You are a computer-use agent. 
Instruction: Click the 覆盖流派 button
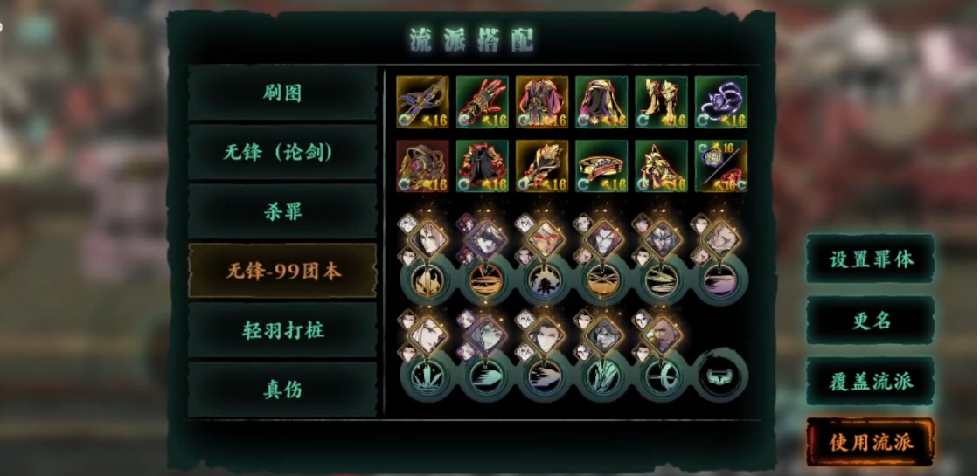click(871, 381)
